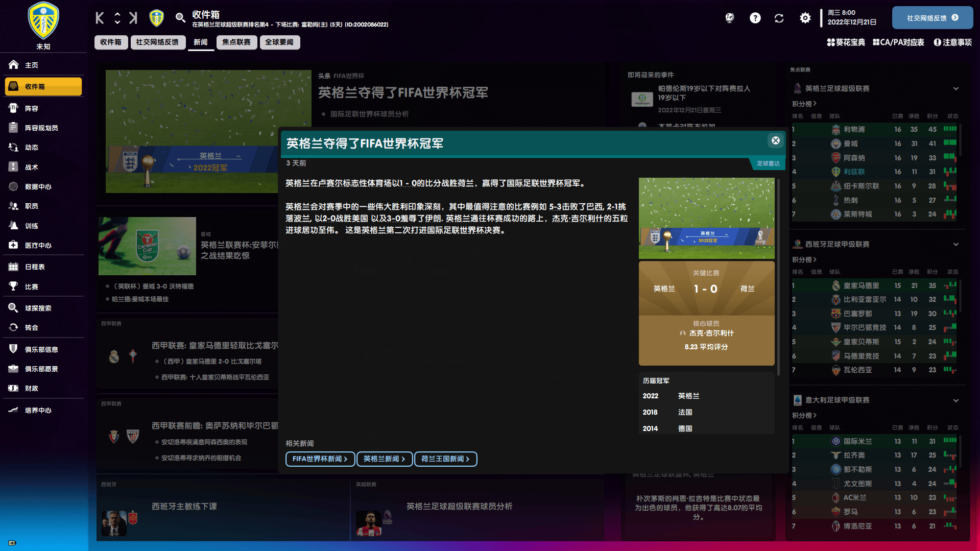
Task: Click 利兹联 in Premier League table
Action: point(854,172)
